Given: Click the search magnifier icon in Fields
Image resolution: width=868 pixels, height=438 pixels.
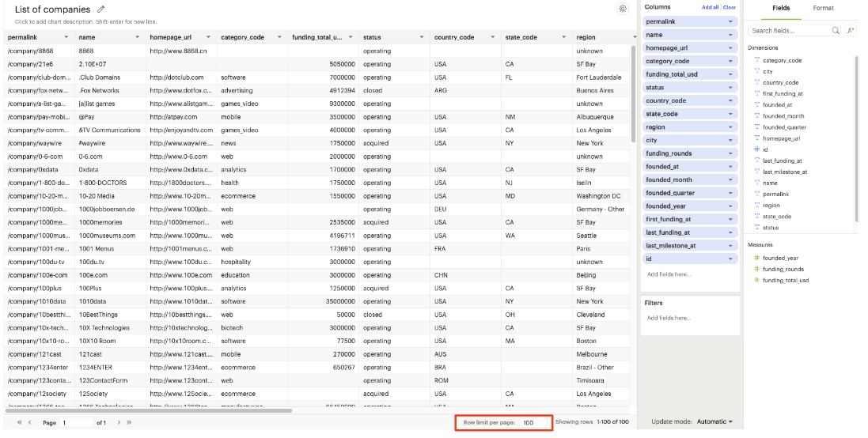Looking at the screenshot, I should [836, 30].
